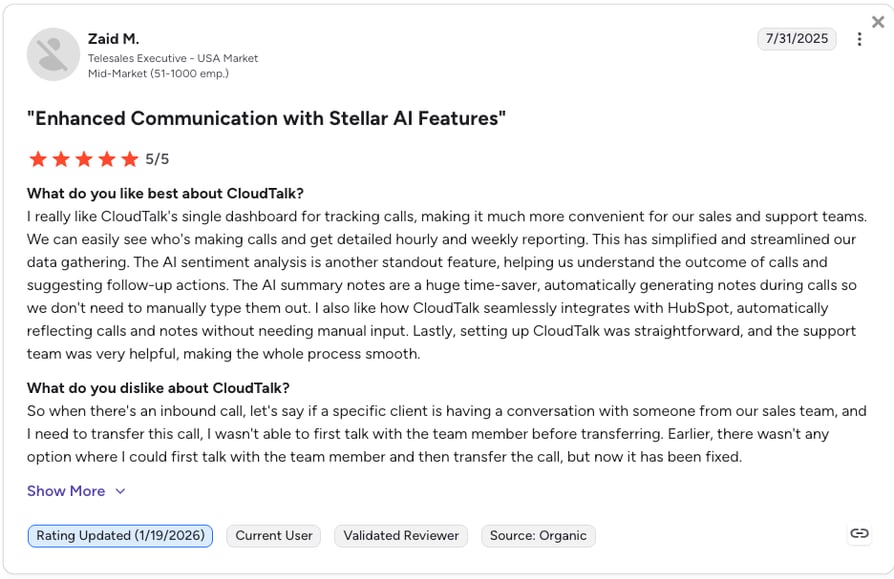Open the three-dot options menu

[859, 39]
